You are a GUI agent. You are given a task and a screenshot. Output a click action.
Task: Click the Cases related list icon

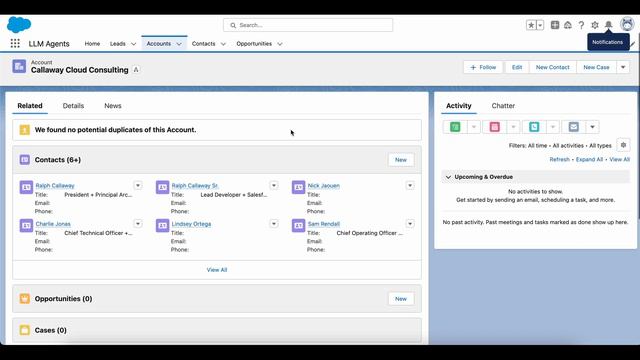[24, 330]
